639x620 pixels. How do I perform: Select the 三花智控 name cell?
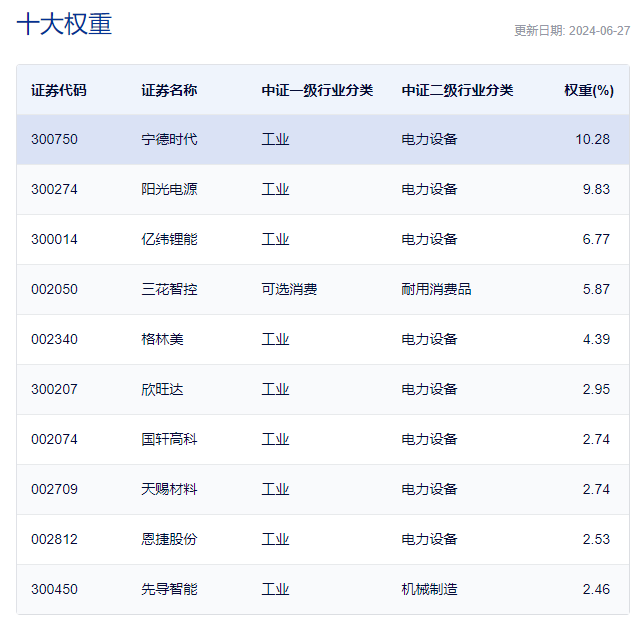pyautogui.click(x=169, y=289)
